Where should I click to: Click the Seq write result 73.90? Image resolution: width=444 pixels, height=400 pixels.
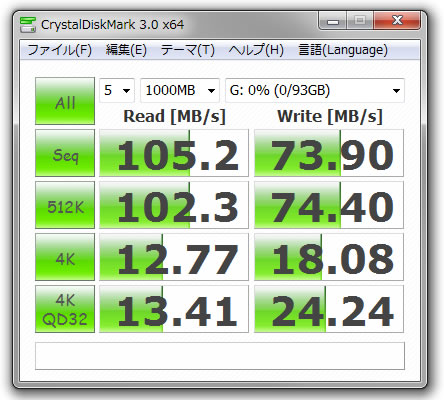pyautogui.click(x=329, y=153)
